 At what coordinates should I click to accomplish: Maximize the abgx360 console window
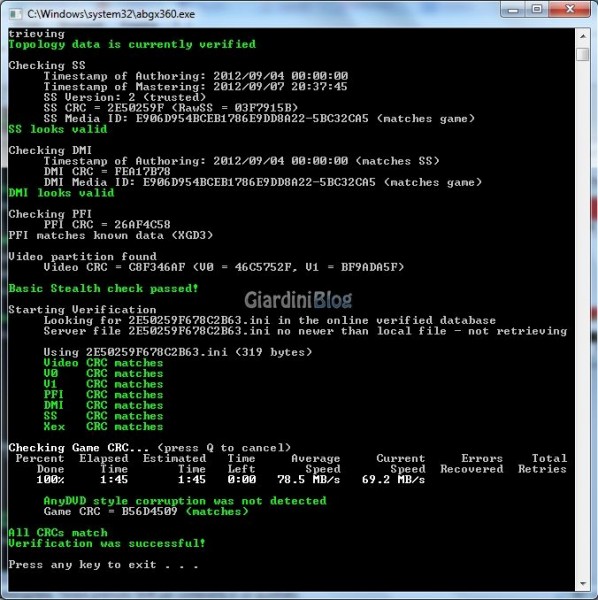pos(537,9)
